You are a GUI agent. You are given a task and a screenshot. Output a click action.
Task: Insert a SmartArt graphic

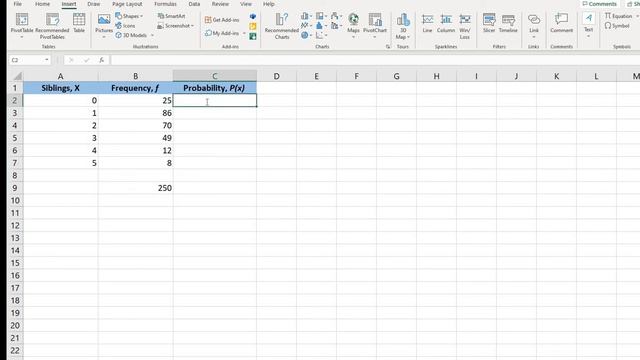tap(171, 16)
